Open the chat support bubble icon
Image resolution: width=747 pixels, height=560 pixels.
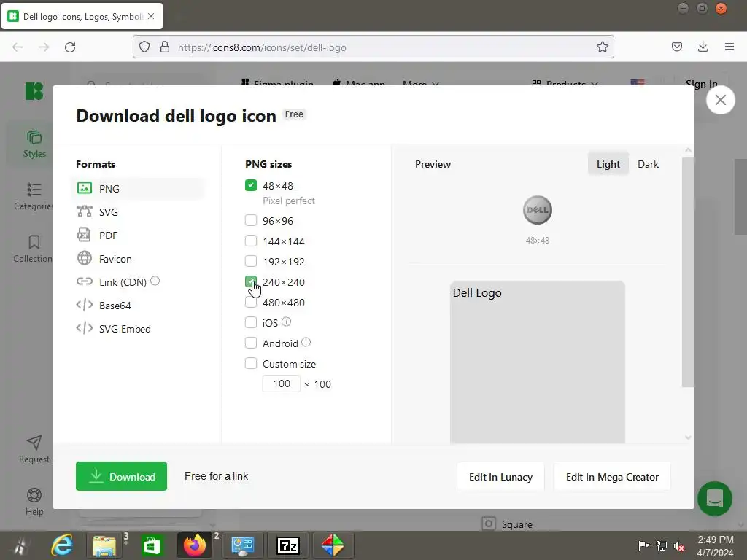pyautogui.click(x=715, y=499)
